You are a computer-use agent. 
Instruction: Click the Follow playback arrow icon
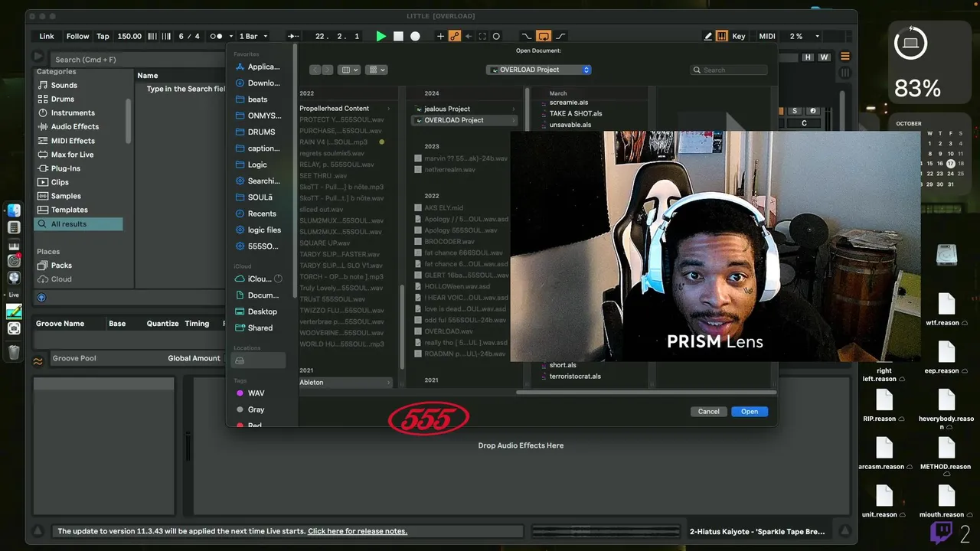point(293,36)
